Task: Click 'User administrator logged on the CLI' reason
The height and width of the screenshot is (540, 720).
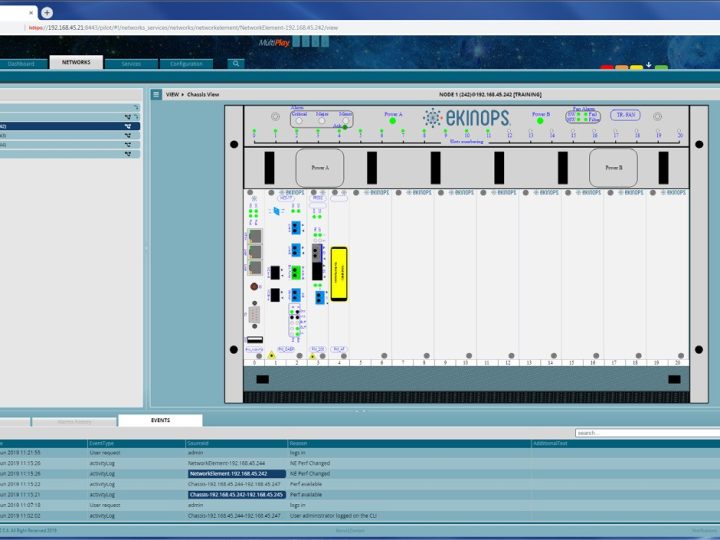Action: [x=333, y=516]
